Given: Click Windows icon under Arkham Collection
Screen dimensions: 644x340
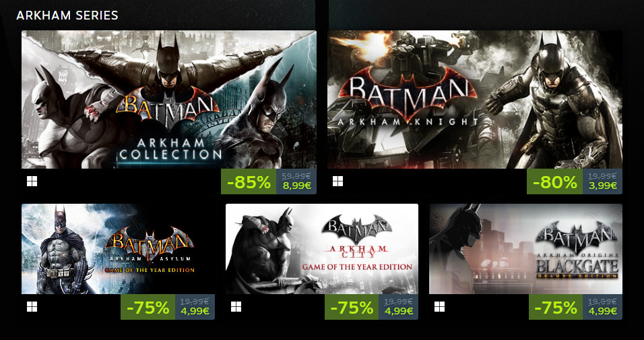Looking at the screenshot, I should 32,181.
